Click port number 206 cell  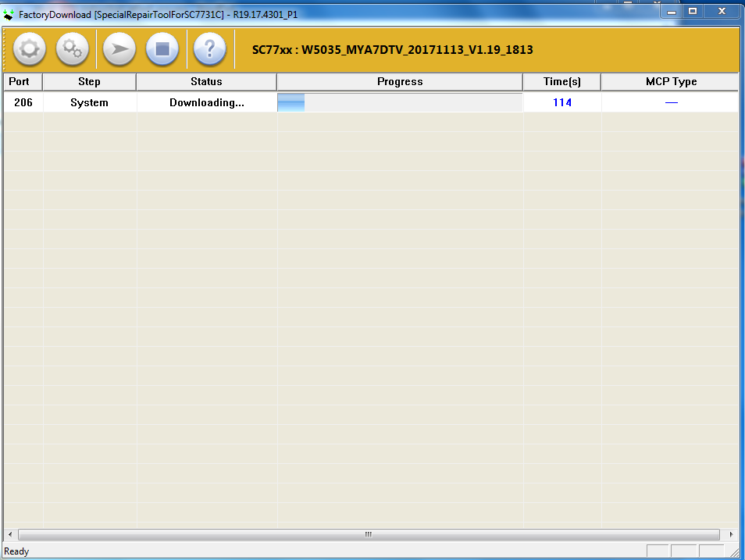click(x=23, y=102)
